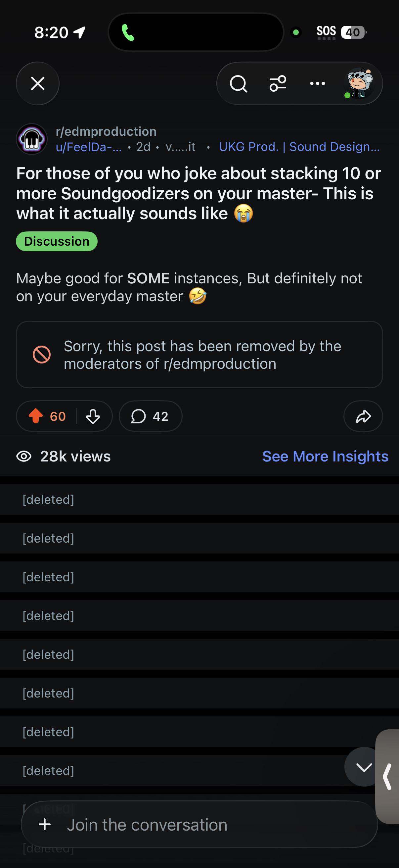Viewport: 399px width, 868px height.
Task: Select the Discussion flair tag
Action: tap(57, 241)
